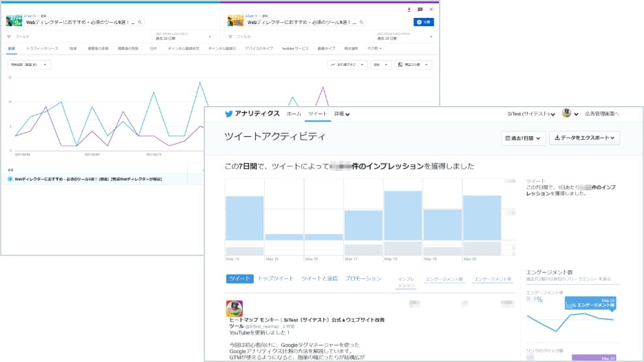The width and height of the screenshot is (644, 362).
Task: Select the トップツイート tab
Action: 275,279
